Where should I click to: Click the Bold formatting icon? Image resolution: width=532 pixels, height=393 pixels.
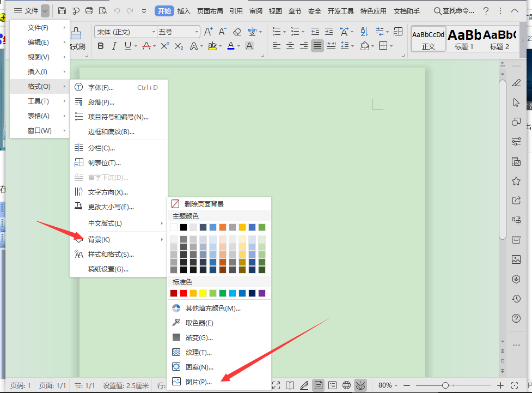tap(100, 46)
